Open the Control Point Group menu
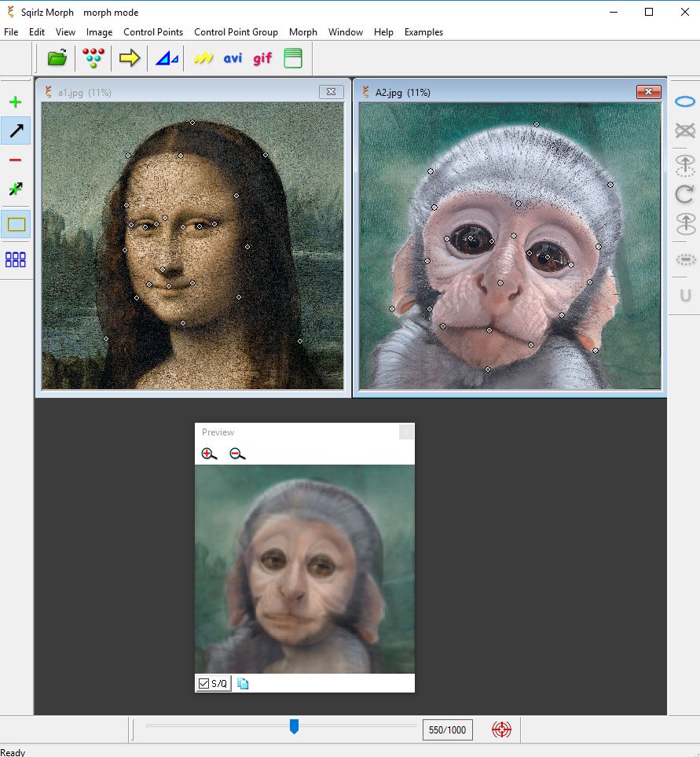Viewport: 700px width, 757px height. 236,32
